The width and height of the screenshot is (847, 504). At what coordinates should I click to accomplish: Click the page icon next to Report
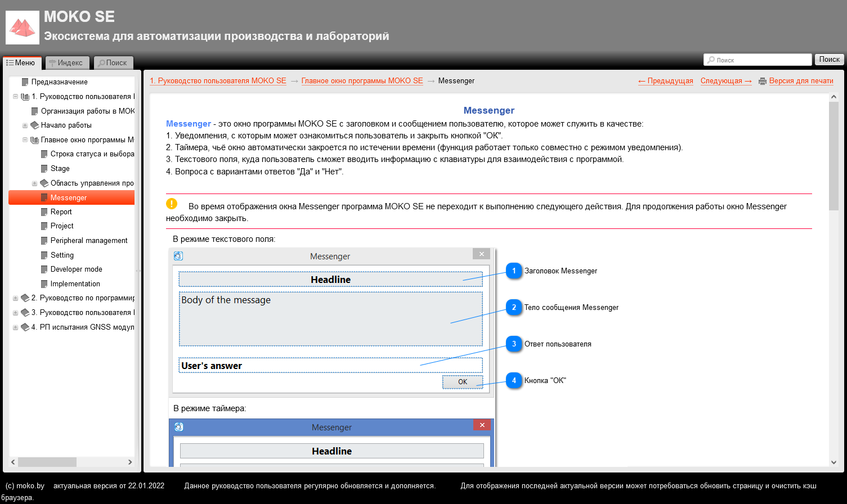click(44, 212)
